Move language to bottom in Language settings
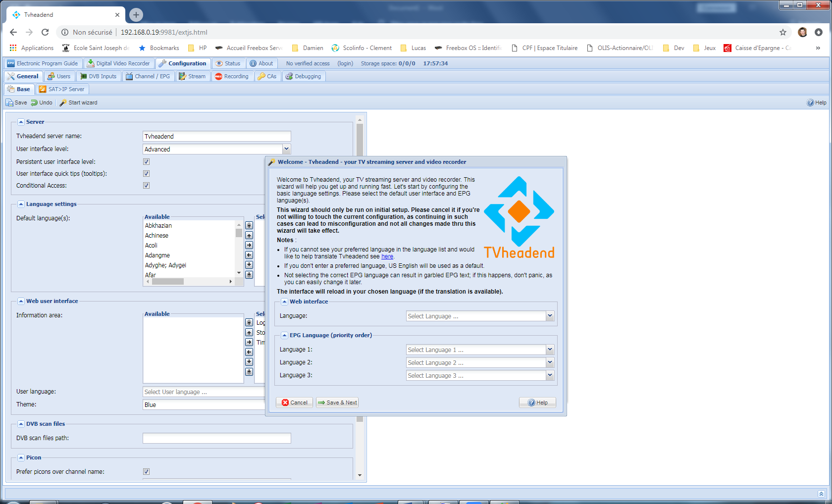The width and height of the screenshot is (832, 504). 249,275
